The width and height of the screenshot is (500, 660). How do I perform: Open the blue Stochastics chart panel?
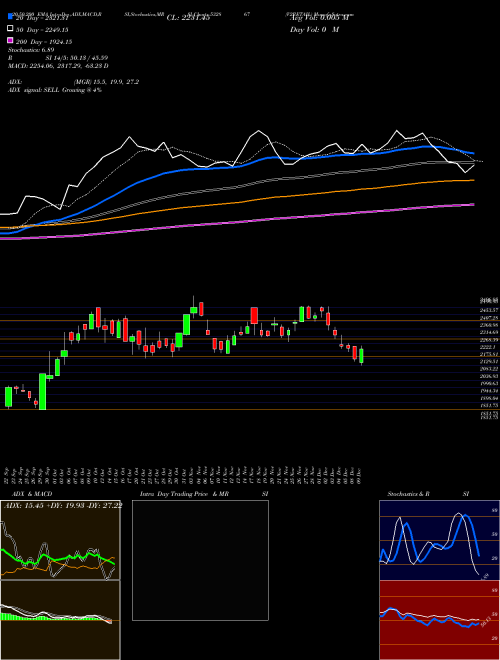coord(439,540)
